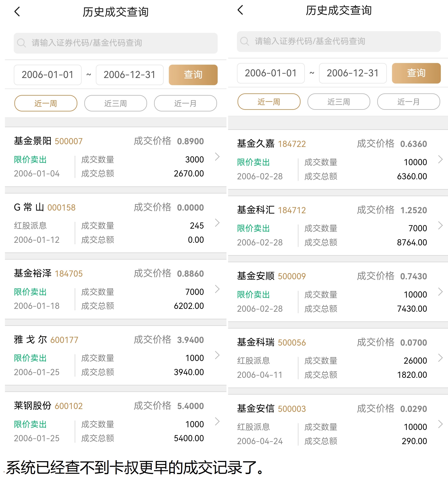The height and width of the screenshot is (486, 448).
Task: Open chevron for 基金久嘉 184722
Action: pos(440,159)
